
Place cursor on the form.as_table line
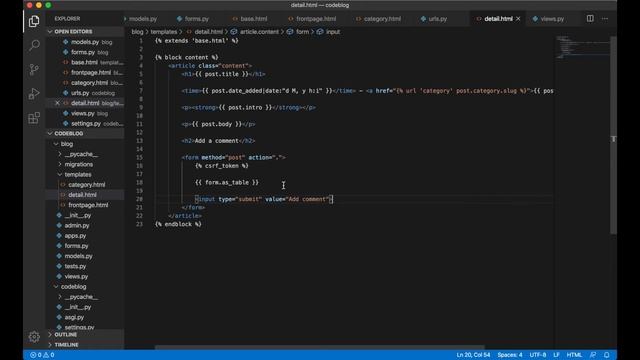pyautogui.click(x=227, y=182)
